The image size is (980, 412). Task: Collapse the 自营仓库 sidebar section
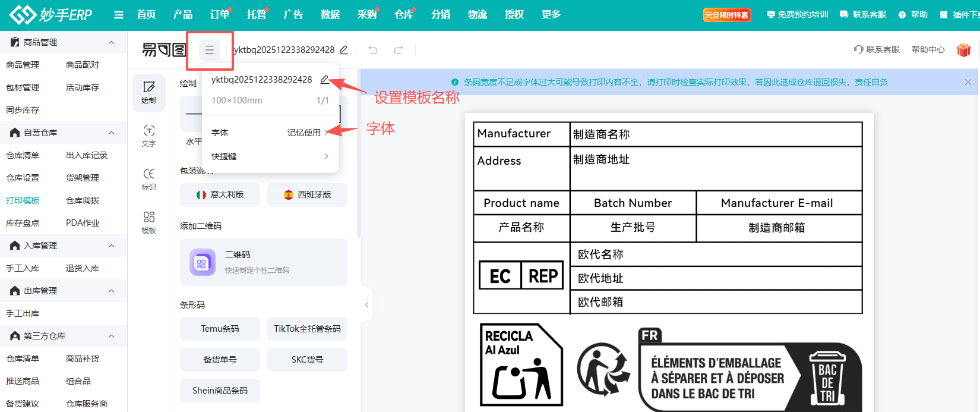(111, 133)
